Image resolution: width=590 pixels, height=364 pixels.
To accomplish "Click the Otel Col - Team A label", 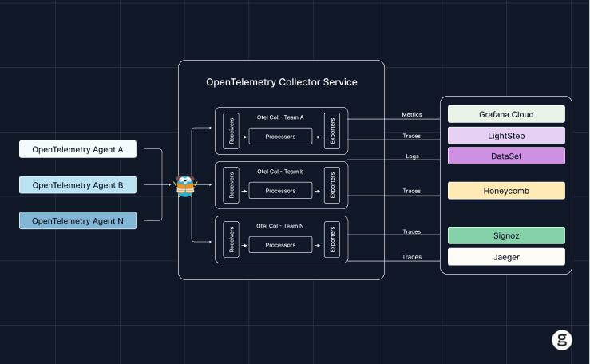I will pos(280,117).
